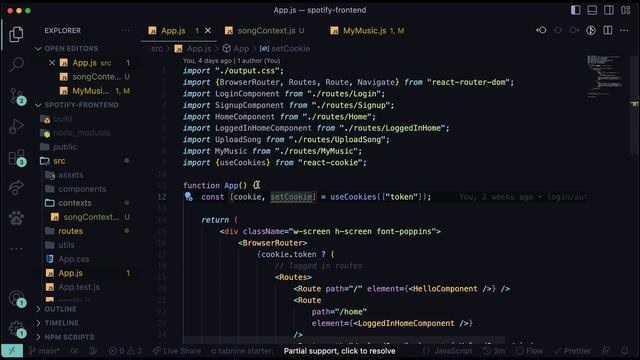640x360 pixels.
Task: Click lightbulb code action on line 12
Action: [x=188, y=197]
